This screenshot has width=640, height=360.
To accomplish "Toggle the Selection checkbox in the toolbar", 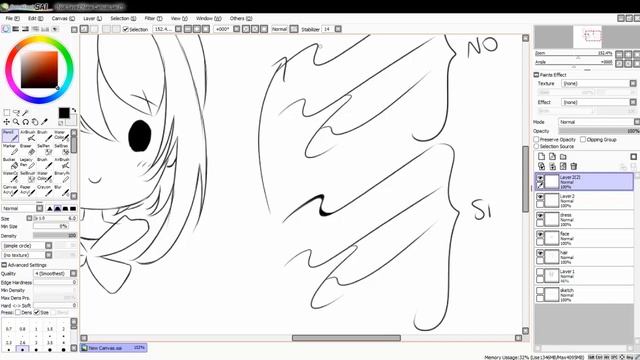I will tap(126, 29).
